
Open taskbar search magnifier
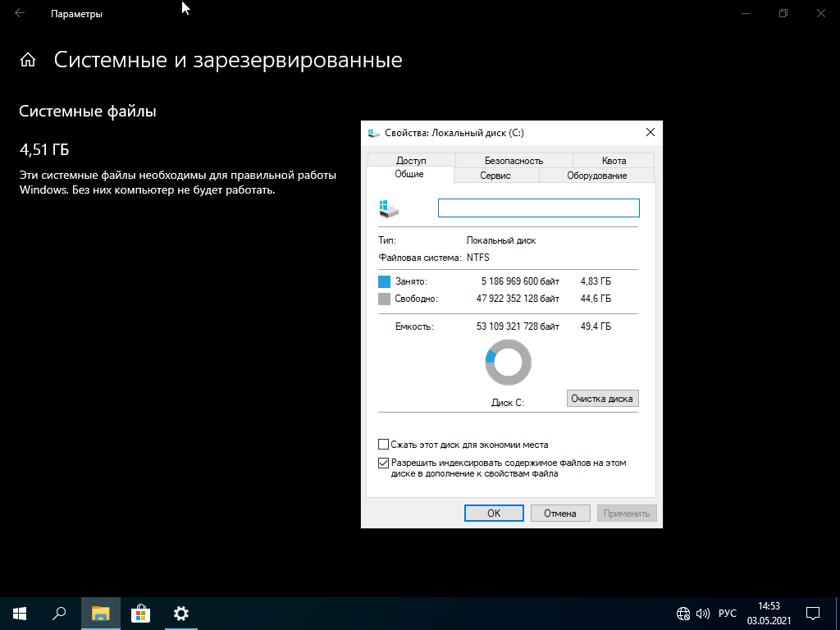pyautogui.click(x=59, y=614)
